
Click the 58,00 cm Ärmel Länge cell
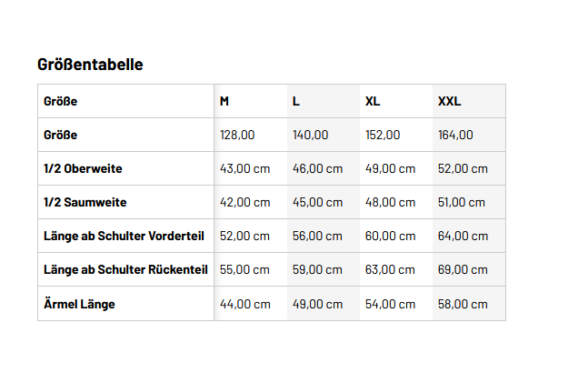coord(463,304)
